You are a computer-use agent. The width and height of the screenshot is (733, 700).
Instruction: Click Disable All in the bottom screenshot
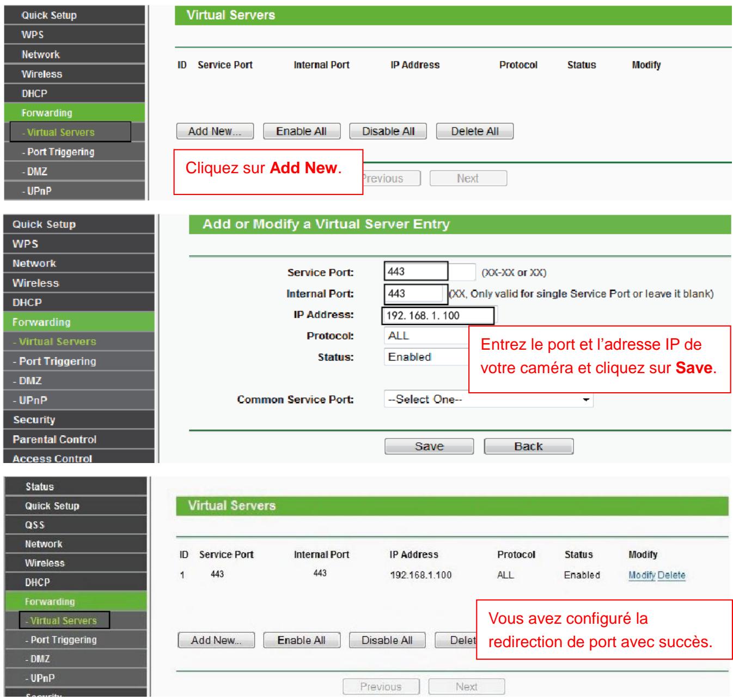click(x=387, y=641)
